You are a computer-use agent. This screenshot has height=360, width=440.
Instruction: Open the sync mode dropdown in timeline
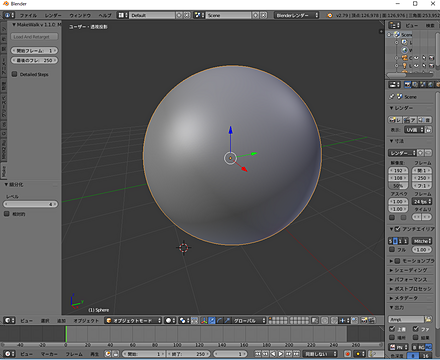point(320,354)
